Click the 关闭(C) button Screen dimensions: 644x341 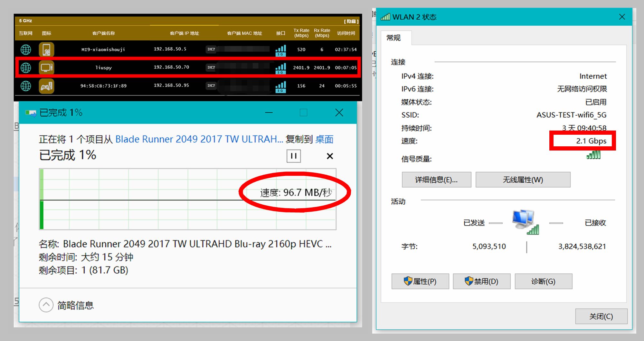pyautogui.click(x=601, y=317)
